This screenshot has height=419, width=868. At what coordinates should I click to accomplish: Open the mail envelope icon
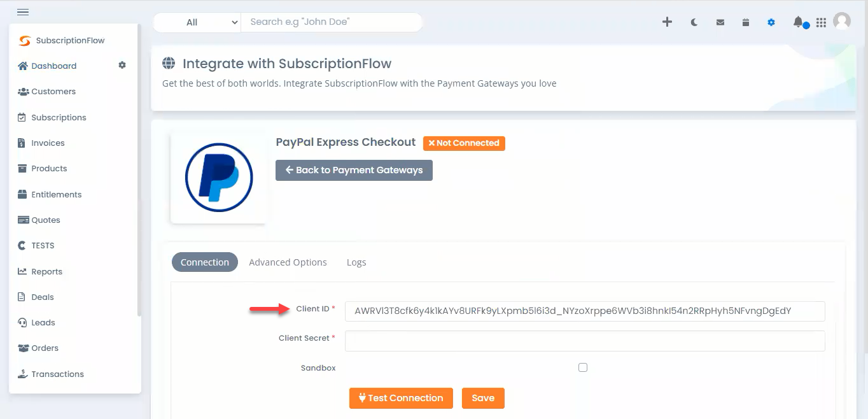pyautogui.click(x=720, y=22)
